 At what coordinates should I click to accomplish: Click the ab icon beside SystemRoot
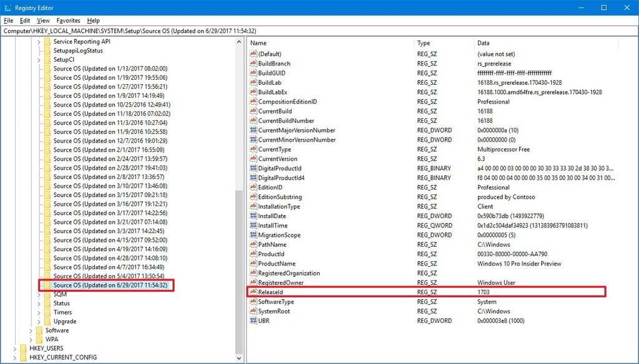(x=253, y=311)
